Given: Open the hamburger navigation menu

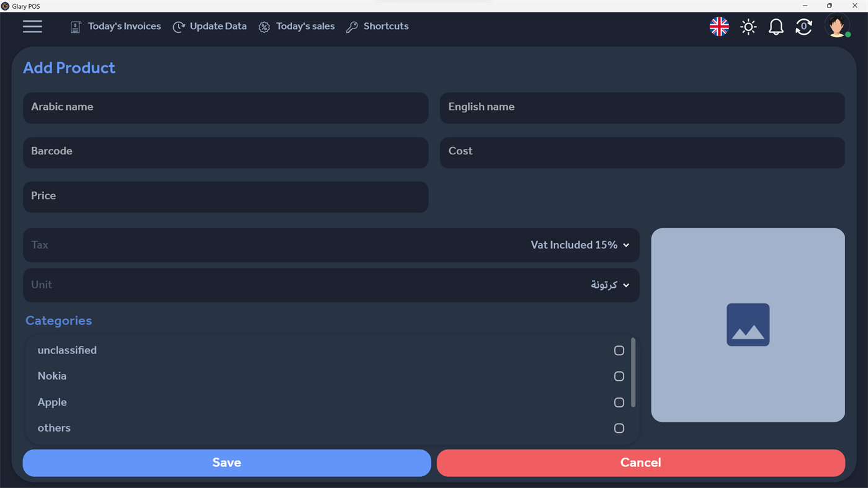Looking at the screenshot, I should click(x=32, y=27).
